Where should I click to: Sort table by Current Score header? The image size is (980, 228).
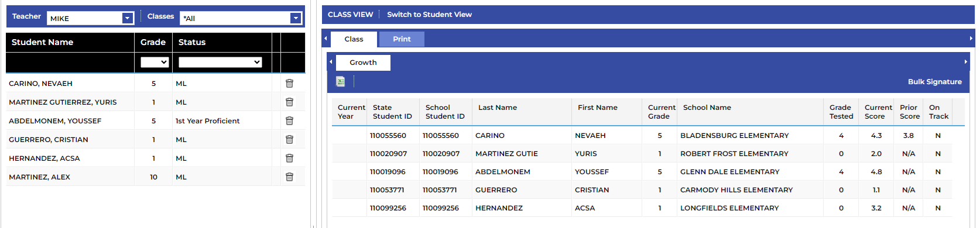pyautogui.click(x=878, y=112)
